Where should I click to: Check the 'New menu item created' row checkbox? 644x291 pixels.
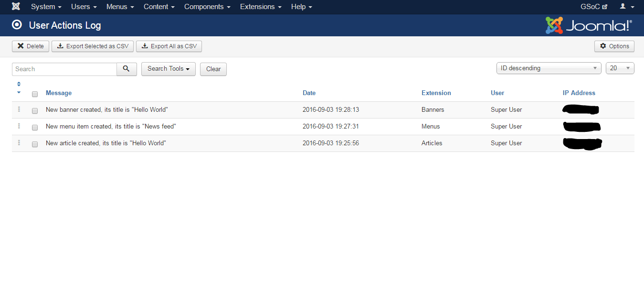click(35, 128)
